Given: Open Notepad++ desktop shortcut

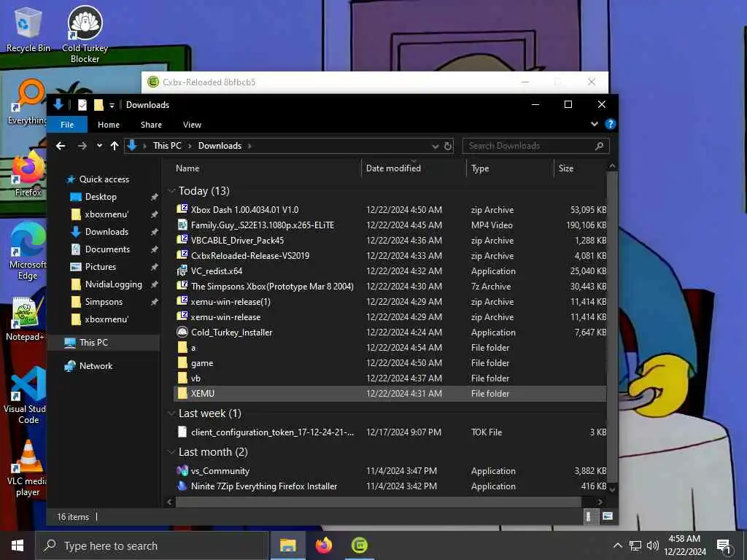Looking at the screenshot, I should [26, 319].
